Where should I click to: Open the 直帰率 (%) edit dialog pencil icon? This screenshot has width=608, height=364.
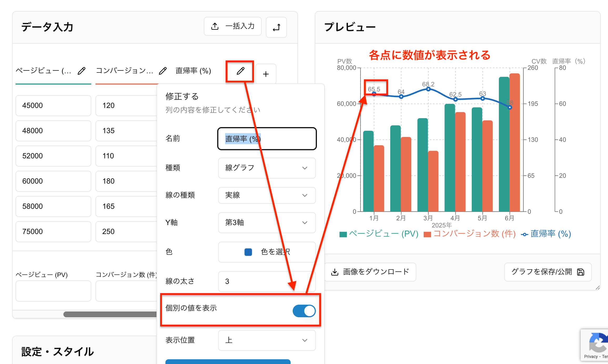[240, 71]
